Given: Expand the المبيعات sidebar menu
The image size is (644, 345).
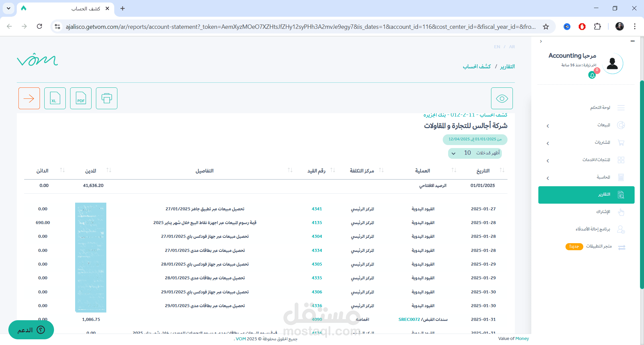Looking at the screenshot, I should click(x=587, y=125).
